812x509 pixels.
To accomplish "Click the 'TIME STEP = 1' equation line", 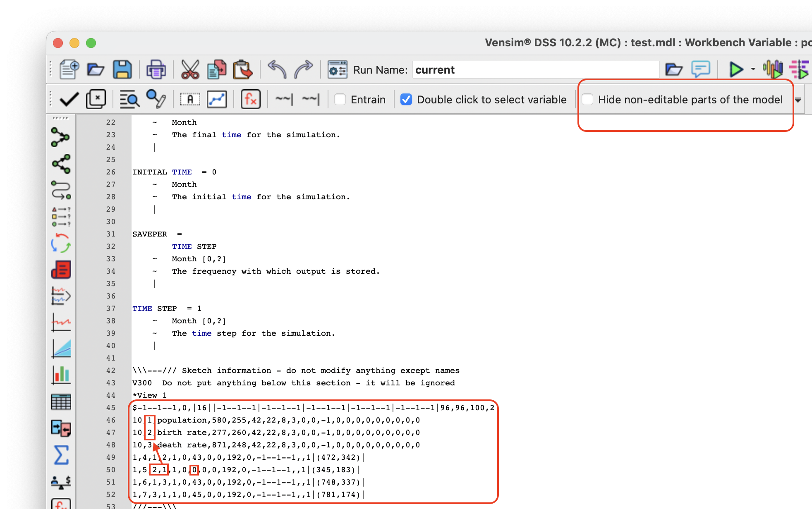I will click(x=167, y=308).
